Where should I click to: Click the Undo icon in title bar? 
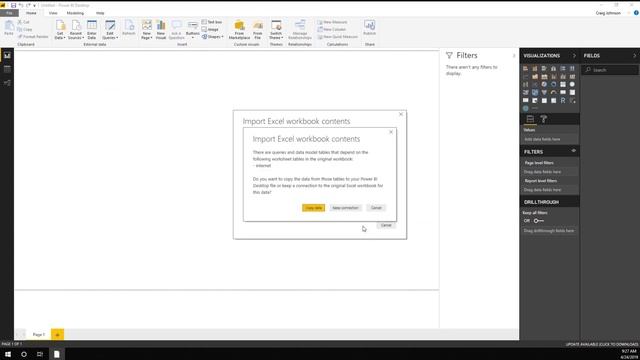[x=21, y=5]
